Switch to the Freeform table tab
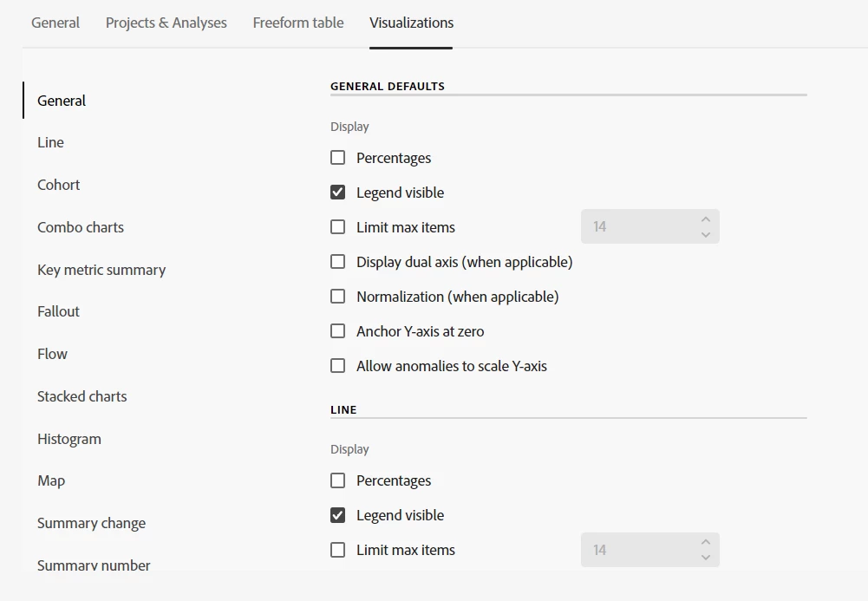This screenshot has width=868, height=601. click(298, 23)
